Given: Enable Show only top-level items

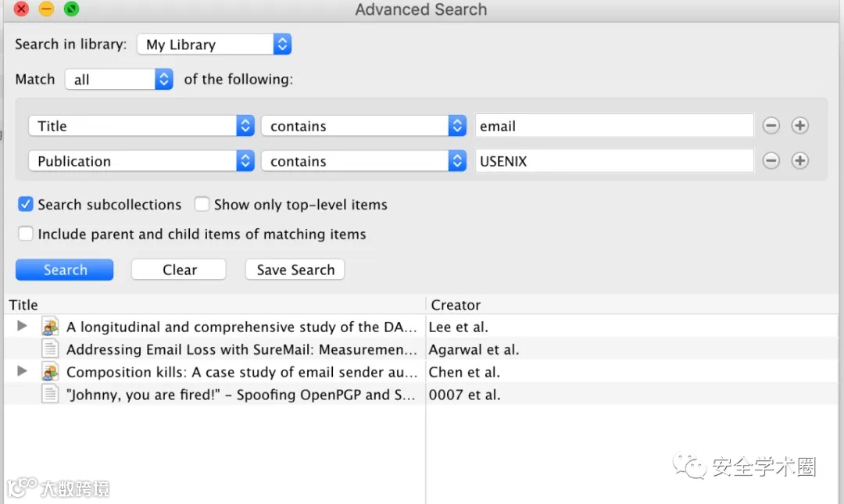Looking at the screenshot, I should pyautogui.click(x=202, y=205).
